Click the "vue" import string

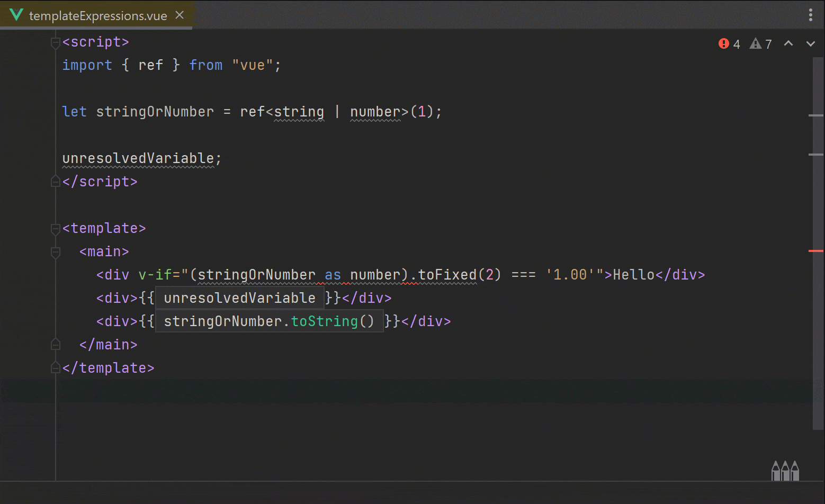tap(252, 65)
